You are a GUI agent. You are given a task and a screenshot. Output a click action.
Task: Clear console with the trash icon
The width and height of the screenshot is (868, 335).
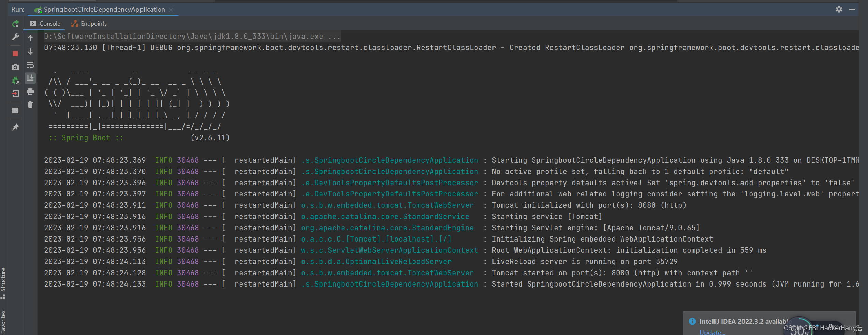tap(30, 105)
